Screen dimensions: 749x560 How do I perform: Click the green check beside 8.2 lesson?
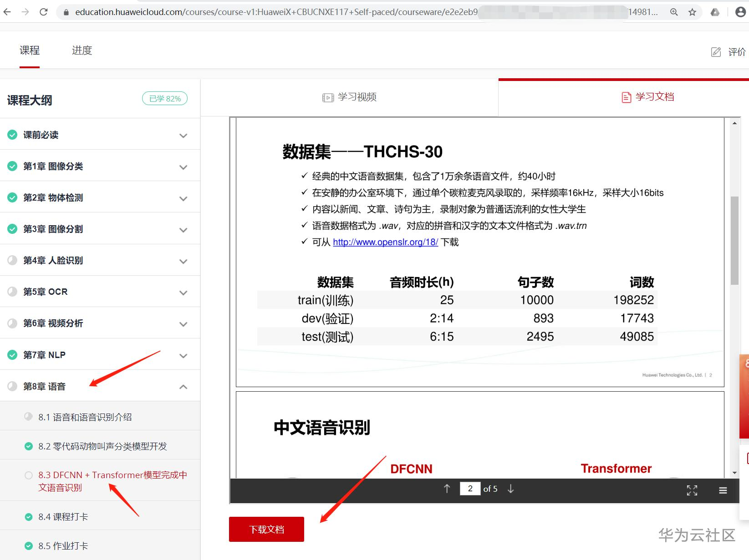click(x=29, y=446)
